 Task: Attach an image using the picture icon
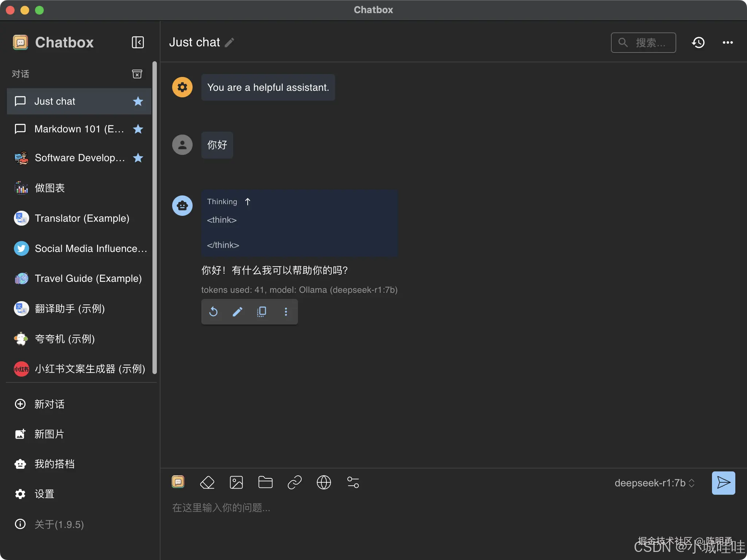(236, 482)
